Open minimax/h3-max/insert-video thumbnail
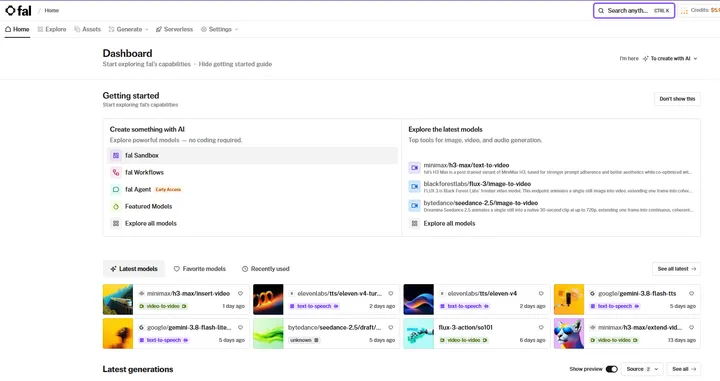Viewport: 720px width, 381px height. click(x=118, y=299)
